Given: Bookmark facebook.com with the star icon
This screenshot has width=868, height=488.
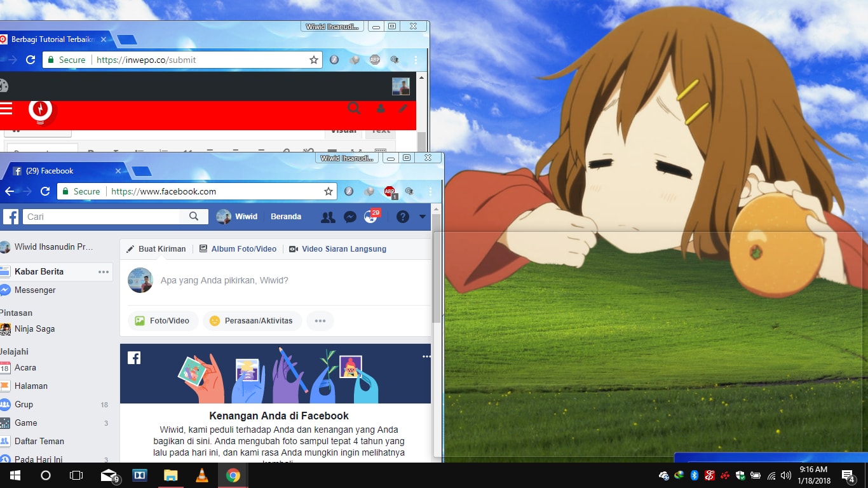Looking at the screenshot, I should pos(329,191).
